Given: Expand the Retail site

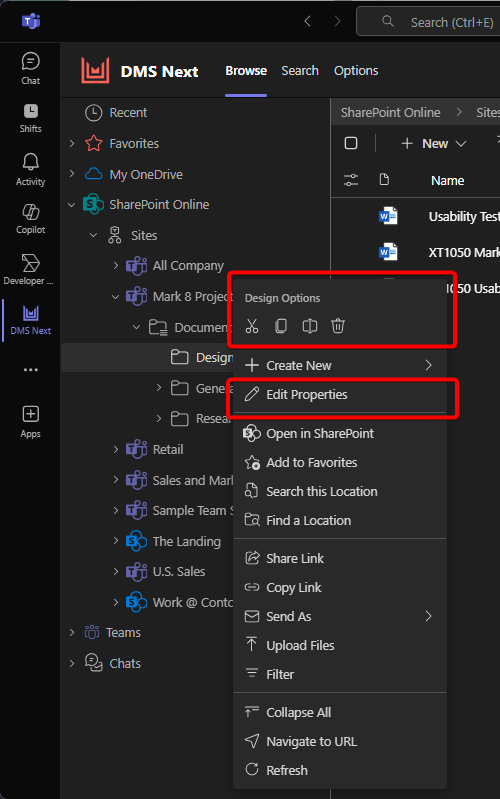Looking at the screenshot, I should tap(116, 449).
